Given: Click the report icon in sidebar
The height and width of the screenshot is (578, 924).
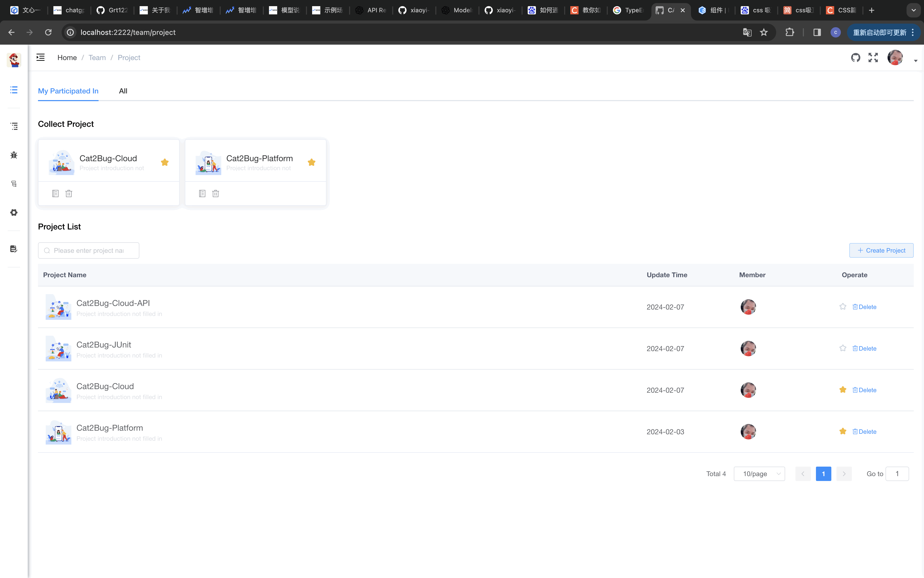Looking at the screenshot, I should [x=14, y=249].
